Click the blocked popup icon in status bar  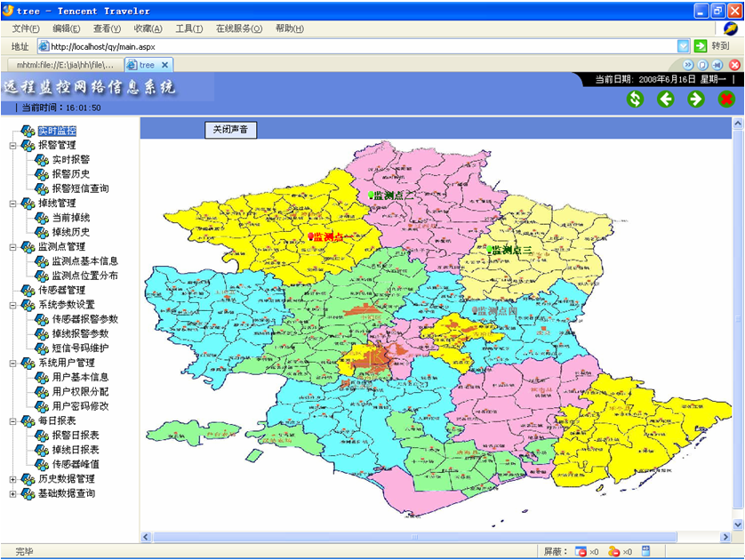coord(581,552)
